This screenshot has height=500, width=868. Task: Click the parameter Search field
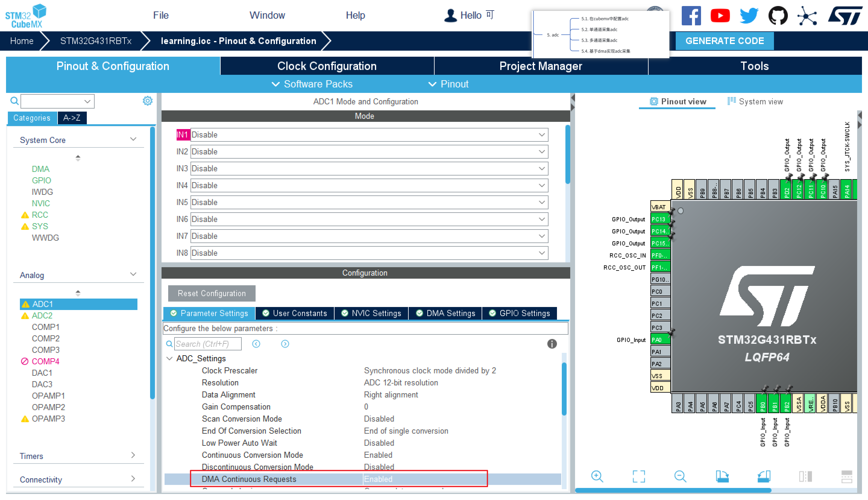click(x=208, y=344)
